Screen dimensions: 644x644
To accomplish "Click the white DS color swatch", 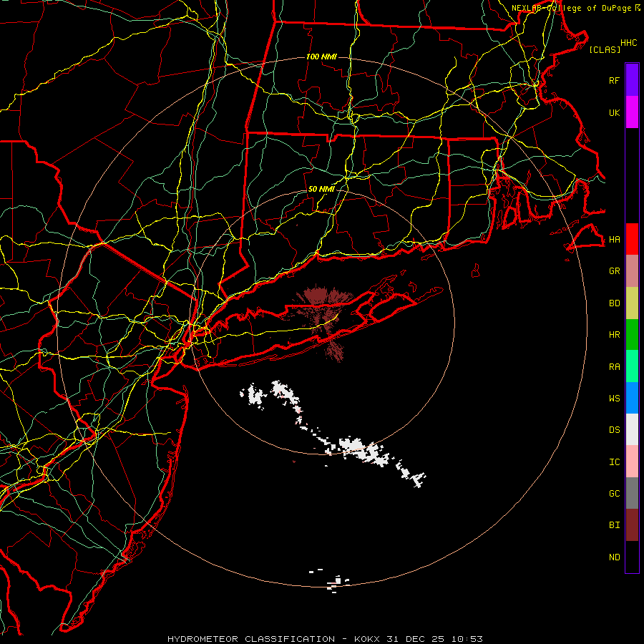I will click(x=632, y=429).
